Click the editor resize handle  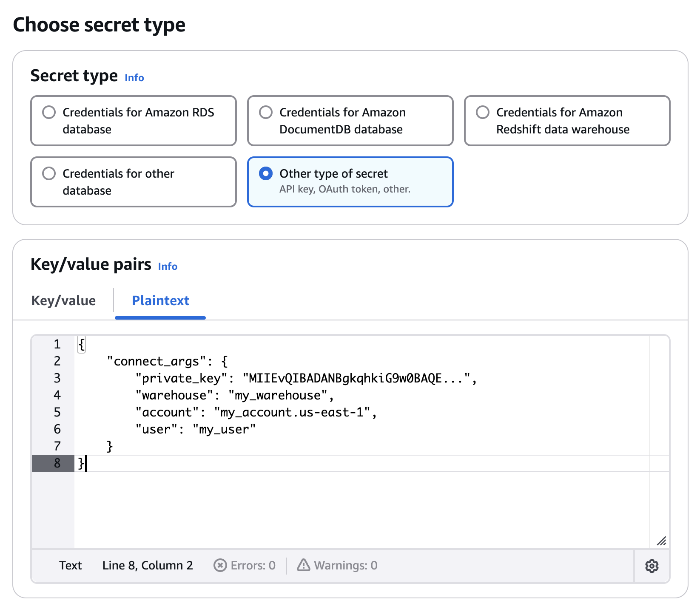click(662, 541)
